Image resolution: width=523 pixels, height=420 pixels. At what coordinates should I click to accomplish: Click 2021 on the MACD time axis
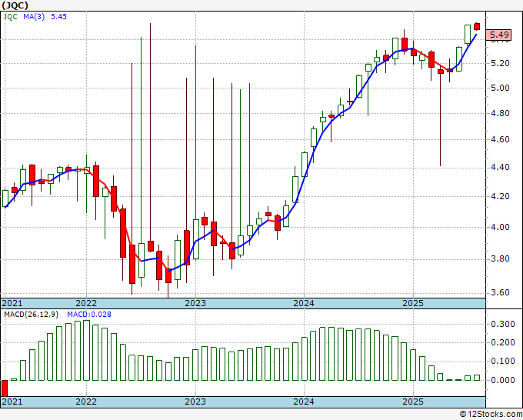pyautogui.click(x=12, y=402)
